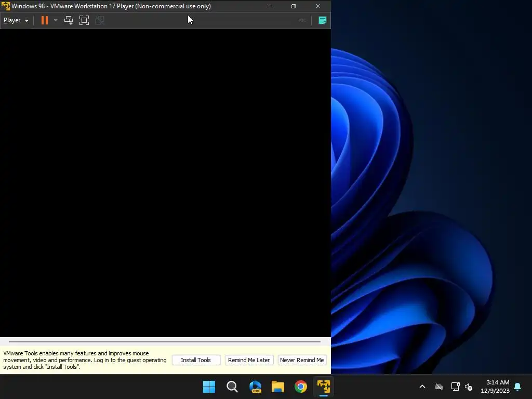Open the Player menu

click(x=16, y=20)
